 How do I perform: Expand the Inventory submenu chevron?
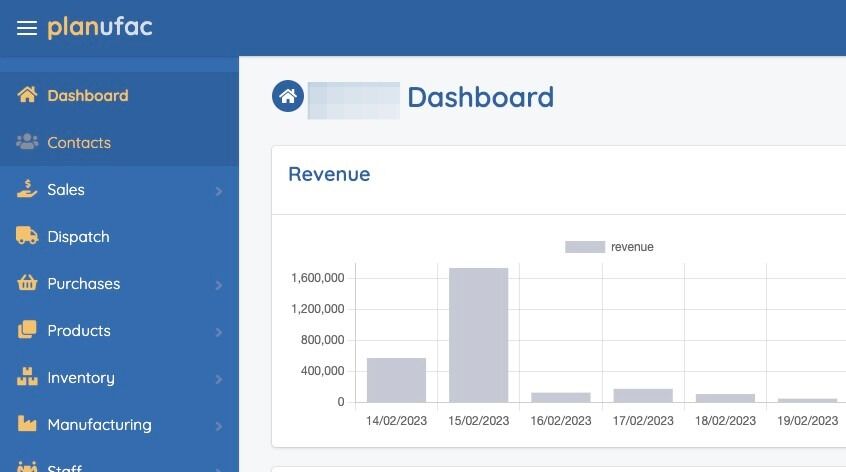(219, 379)
